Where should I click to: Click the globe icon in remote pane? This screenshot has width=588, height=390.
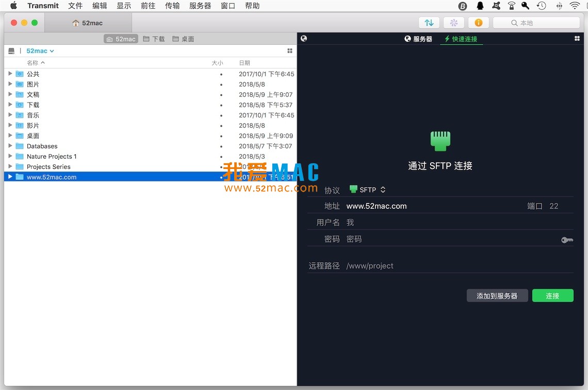coord(304,39)
